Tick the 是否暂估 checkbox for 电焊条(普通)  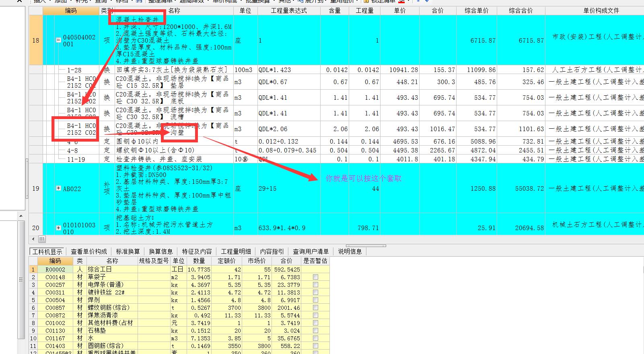(x=315, y=285)
